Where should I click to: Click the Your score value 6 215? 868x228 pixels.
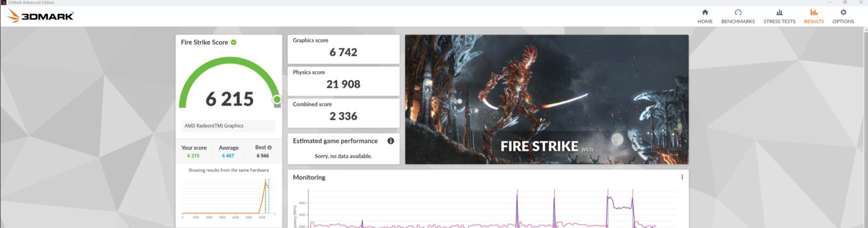coord(193,155)
